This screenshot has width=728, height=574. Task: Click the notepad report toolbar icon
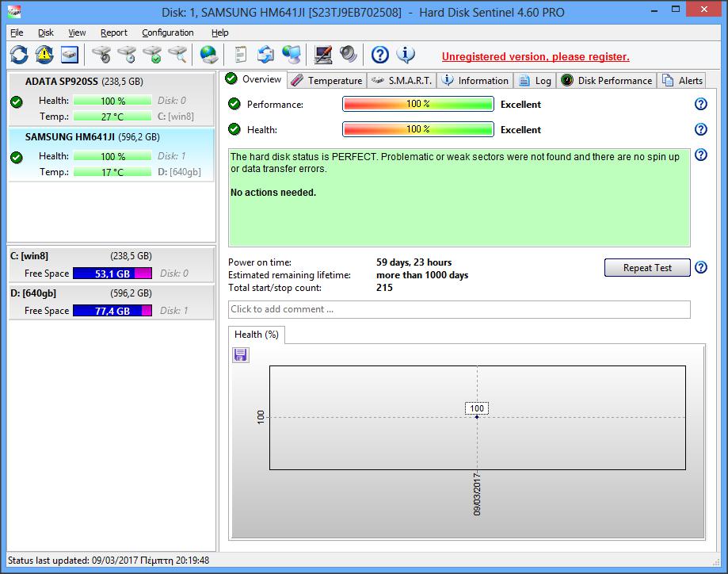pos(241,55)
